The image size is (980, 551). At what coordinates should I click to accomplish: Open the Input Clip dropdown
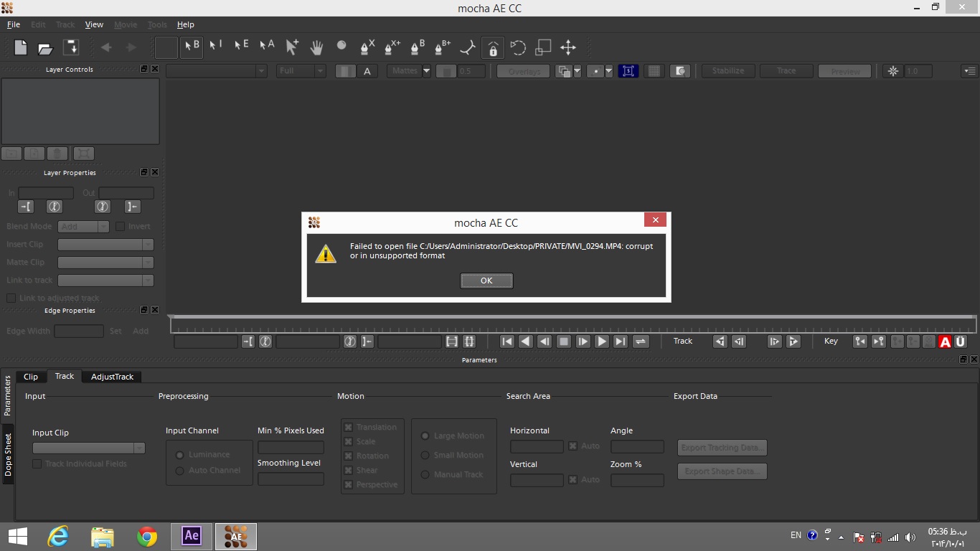coord(88,448)
